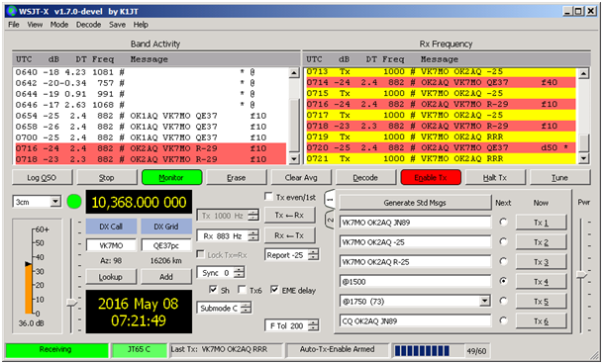Adjust the F Tol 200 stepper
The width and height of the screenshot is (603, 364).
click(314, 326)
